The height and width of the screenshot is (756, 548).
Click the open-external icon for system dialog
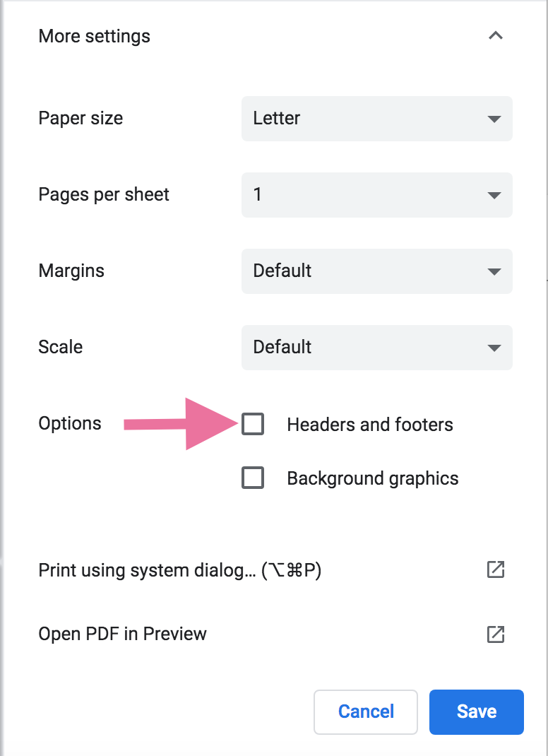tap(496, 569)
